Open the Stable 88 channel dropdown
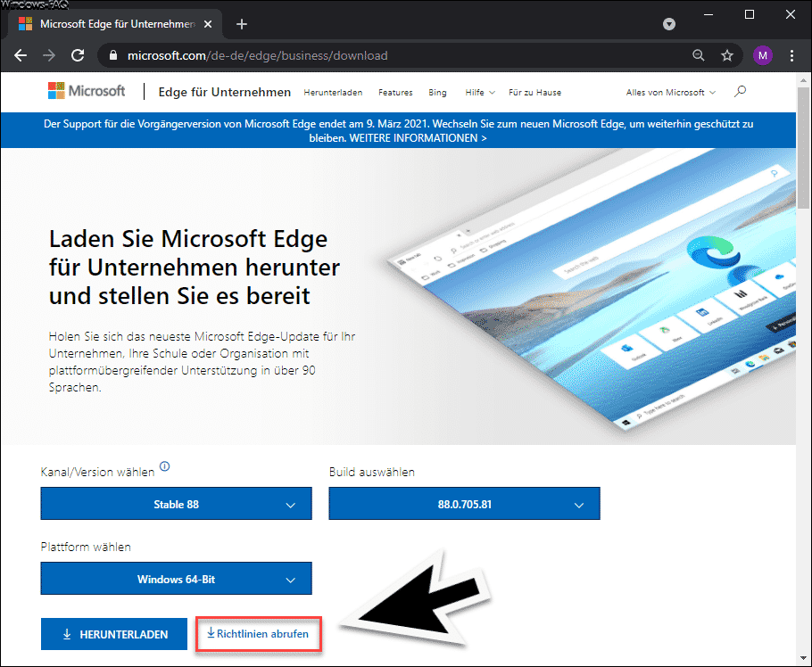 tap(176, 504)
